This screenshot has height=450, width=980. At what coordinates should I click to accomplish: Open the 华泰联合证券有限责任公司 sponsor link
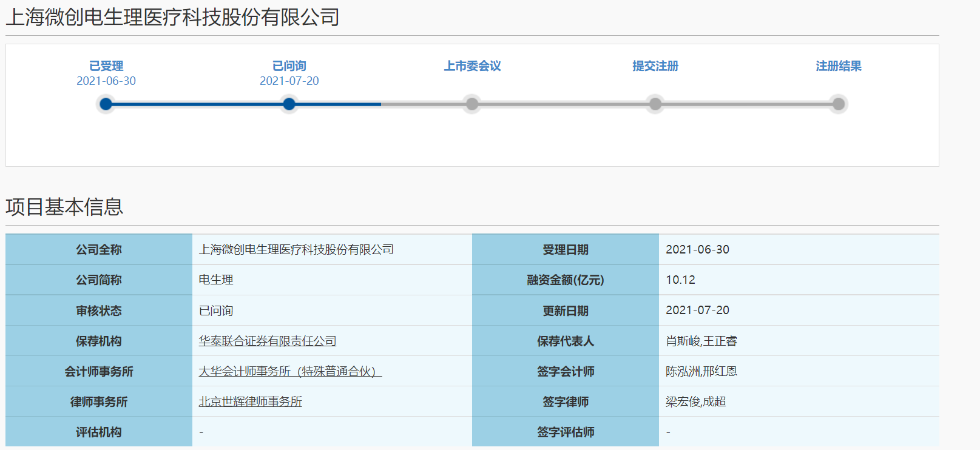pos(268,341)
